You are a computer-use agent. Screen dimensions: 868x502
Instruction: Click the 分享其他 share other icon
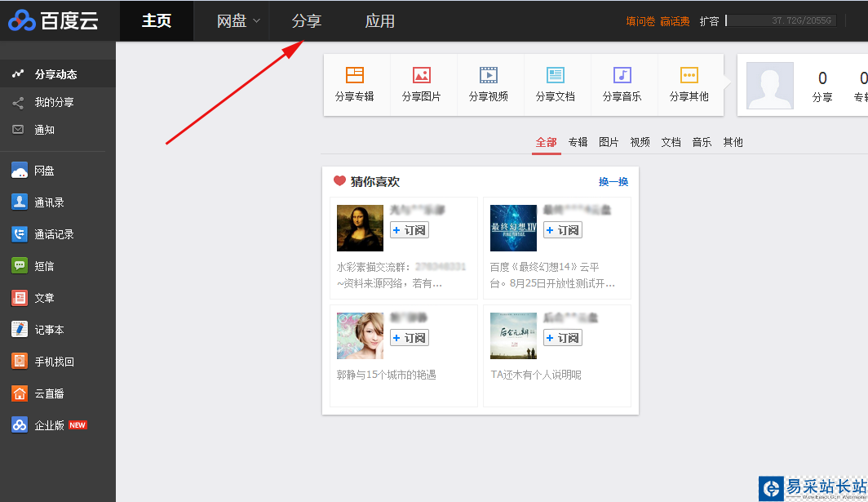[689, 75]
